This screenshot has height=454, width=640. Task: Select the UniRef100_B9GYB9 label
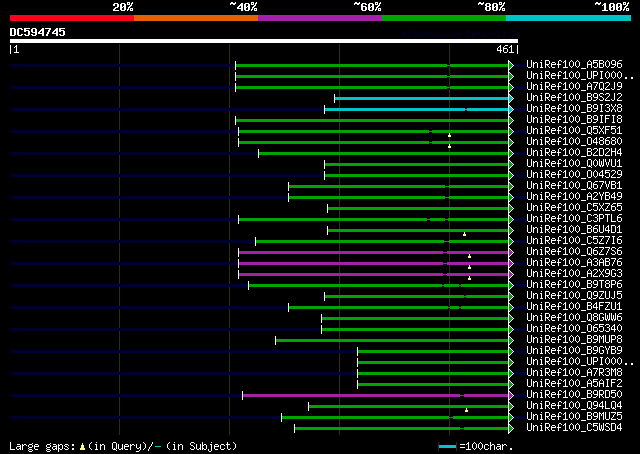tap(574, 351)
